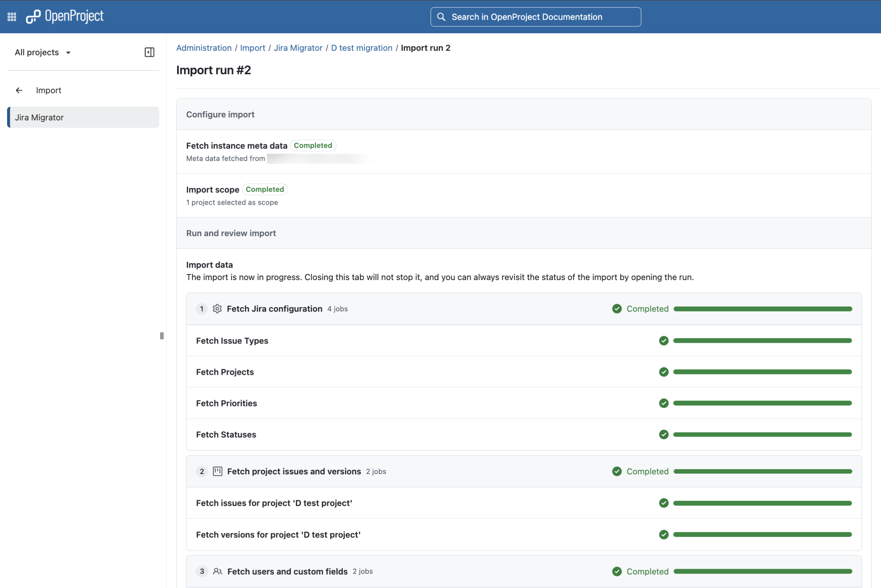Click the OpenProject logo
881x588 pixels.
coord(65,16)
